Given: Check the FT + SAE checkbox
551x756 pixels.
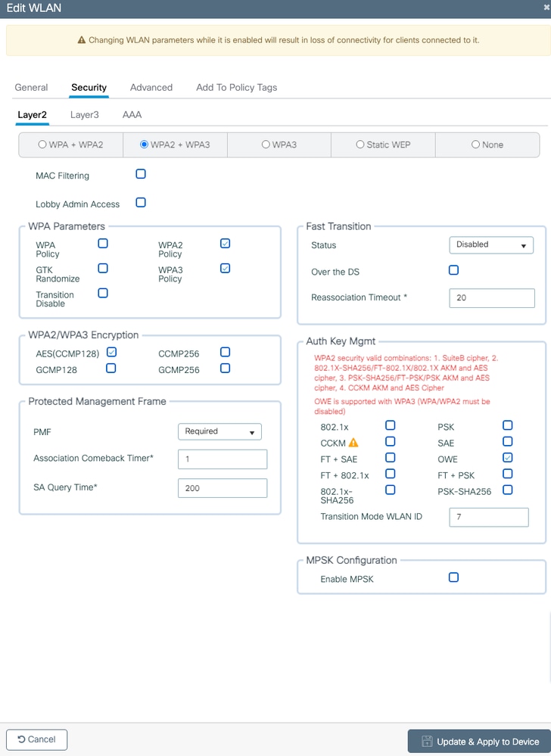Looking at the screenshot, I should coord(391,458).
